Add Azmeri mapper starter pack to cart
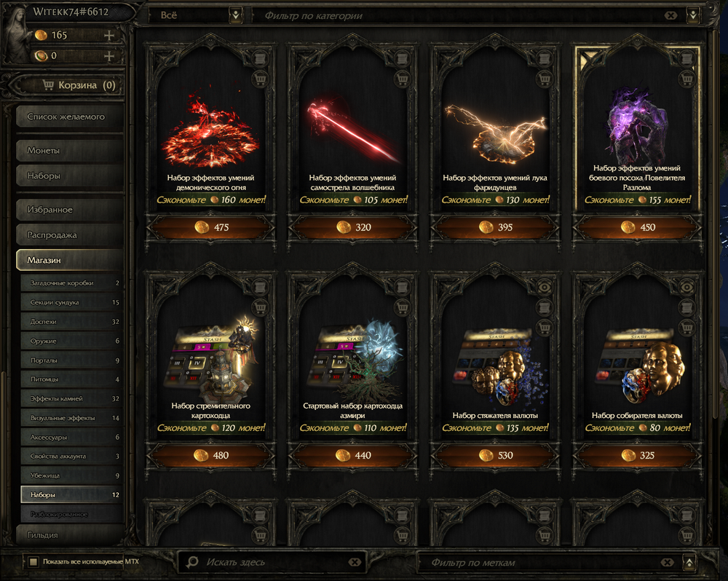728x581 pixels. (x=402, y=307)
